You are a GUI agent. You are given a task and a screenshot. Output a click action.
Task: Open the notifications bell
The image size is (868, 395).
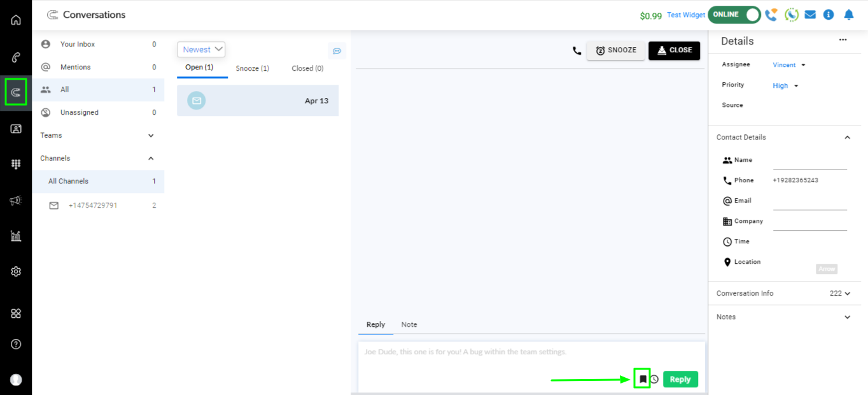848,14
